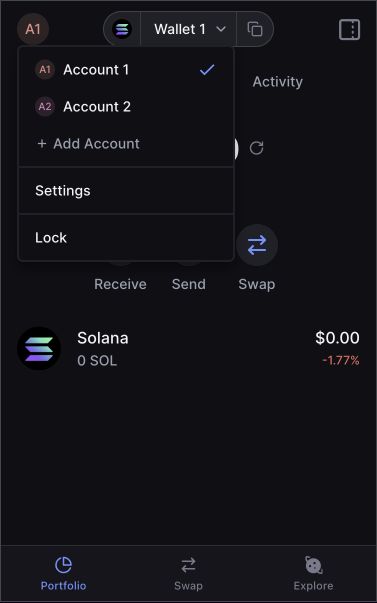Viewport: 377px width, 603px height.
Task: Click the Receive label
Action: coord(120,285)
